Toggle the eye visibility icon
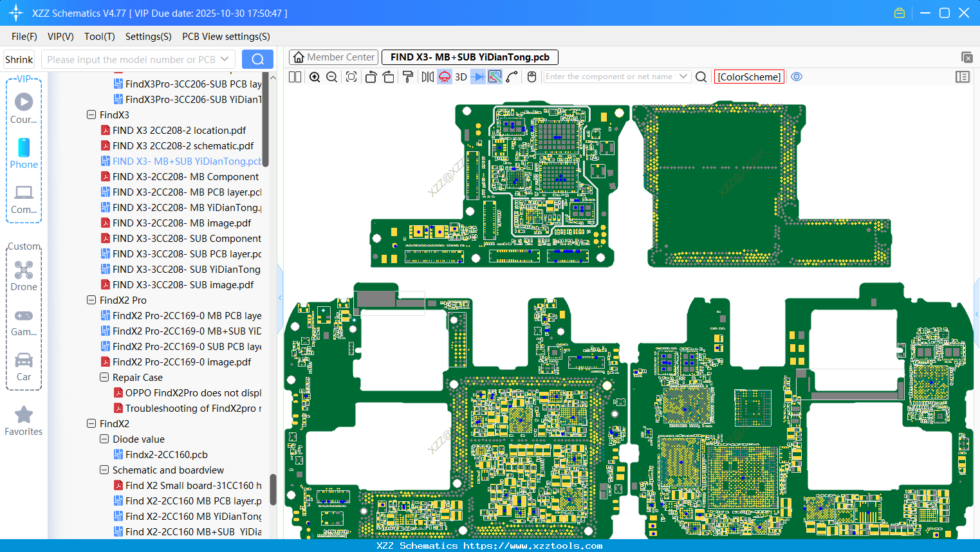Viewport: 980px width, 552px height. [x=797, y=77]
